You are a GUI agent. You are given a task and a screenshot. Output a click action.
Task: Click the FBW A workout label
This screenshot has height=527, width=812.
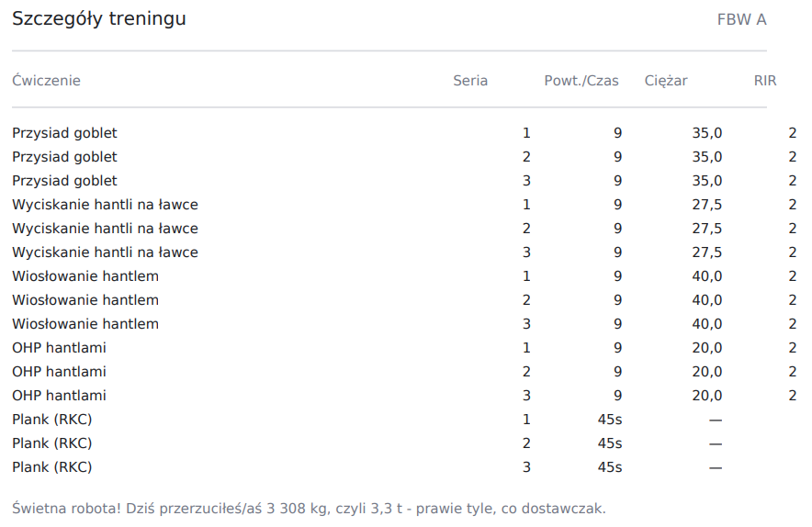(741, 20)
